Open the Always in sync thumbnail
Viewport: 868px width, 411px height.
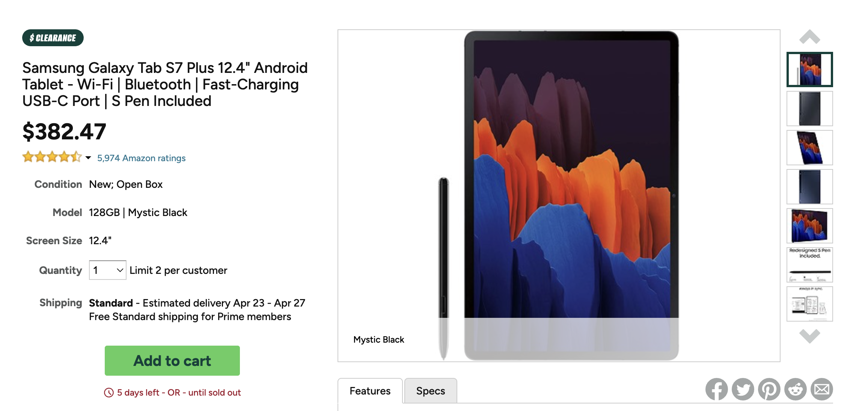coord(809,304)
